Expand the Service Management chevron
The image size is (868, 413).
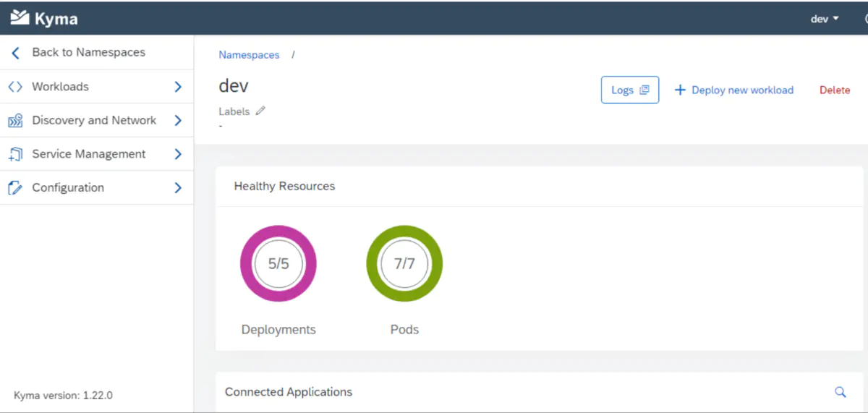coord(178,154)
